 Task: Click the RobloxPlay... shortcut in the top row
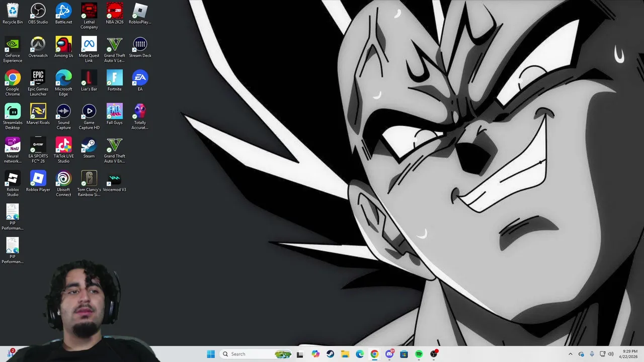(x=140, y=14)
